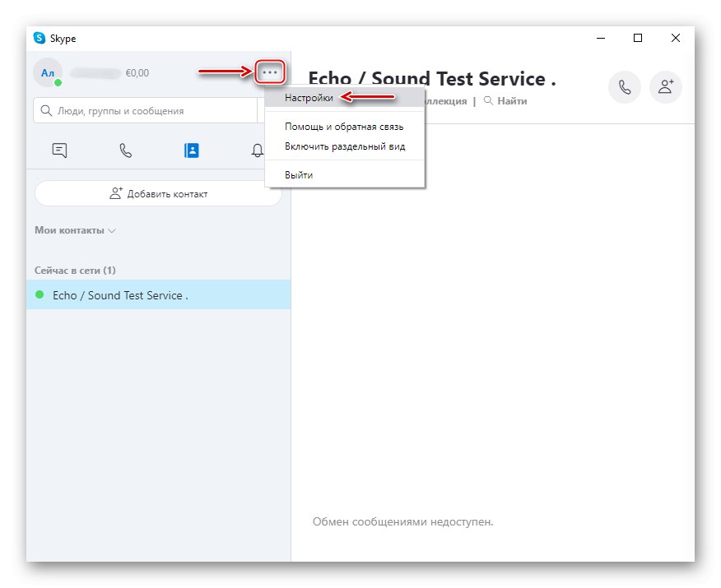Screen dimensions: 721x588
Task: Select Настройки from the menu
Action: (x=309, y=97)
